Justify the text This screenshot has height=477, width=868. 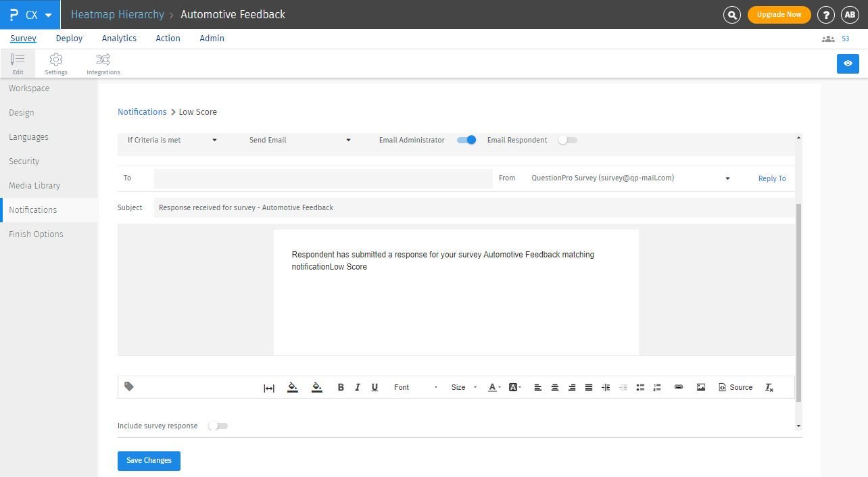coord(589,387)
